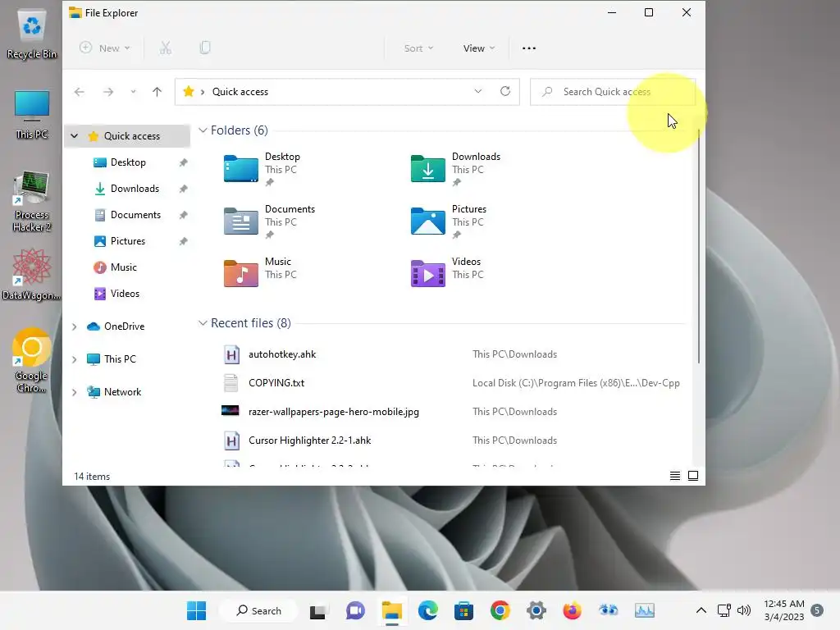Show hidden system tray icons
840x630 pixels.
[701, 610]
